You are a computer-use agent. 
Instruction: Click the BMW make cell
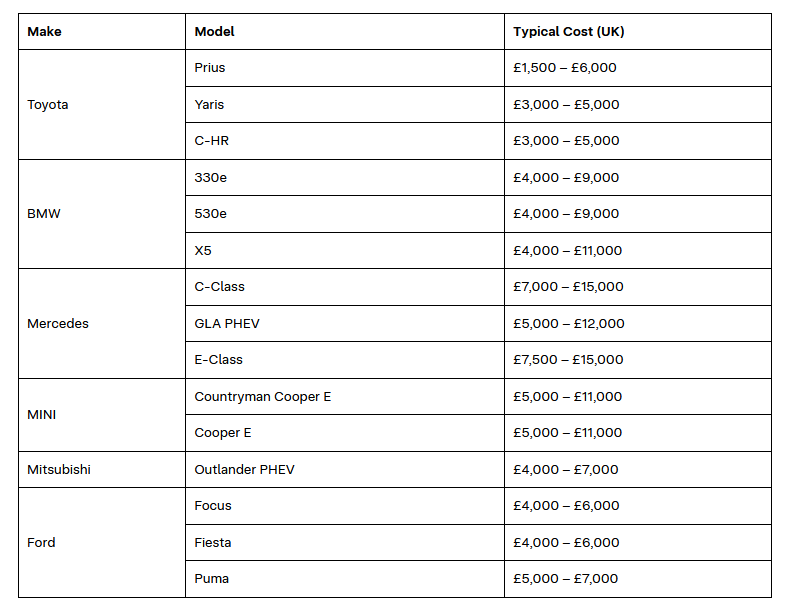tap(44, 214)
